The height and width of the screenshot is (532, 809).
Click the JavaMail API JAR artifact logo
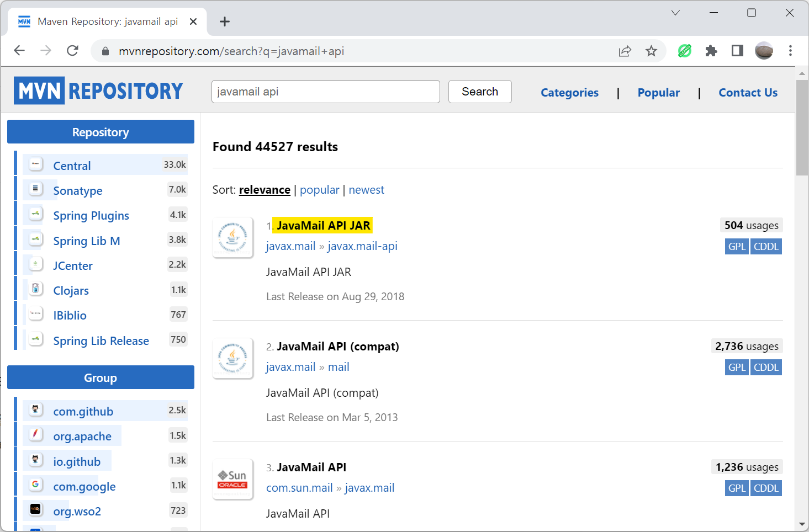[x=232, y=237]
